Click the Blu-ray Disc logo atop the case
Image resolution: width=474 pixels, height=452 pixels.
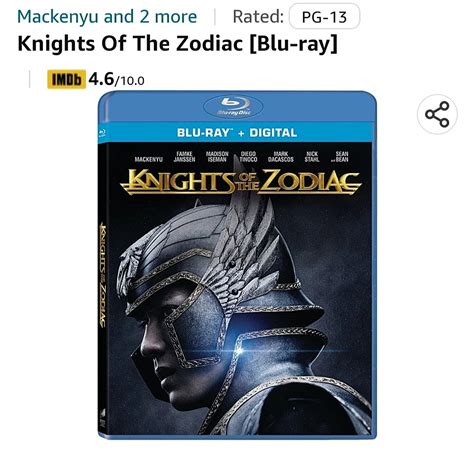pos(233,107)
